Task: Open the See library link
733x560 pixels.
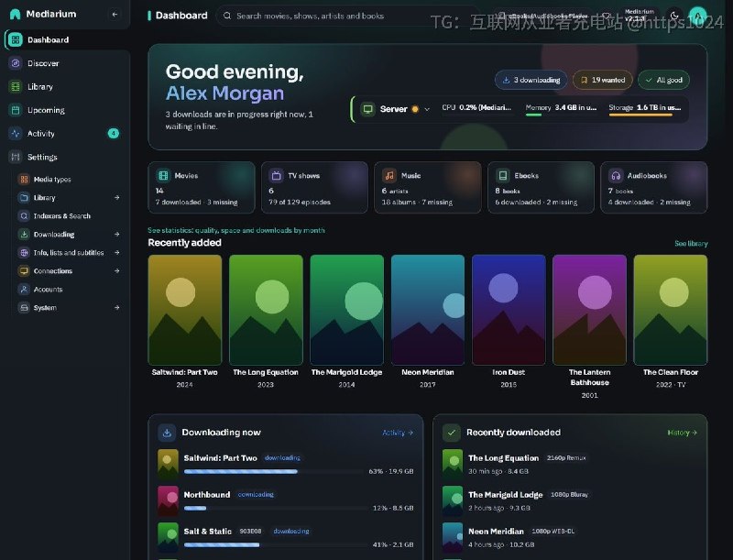Action: point(691,244)
